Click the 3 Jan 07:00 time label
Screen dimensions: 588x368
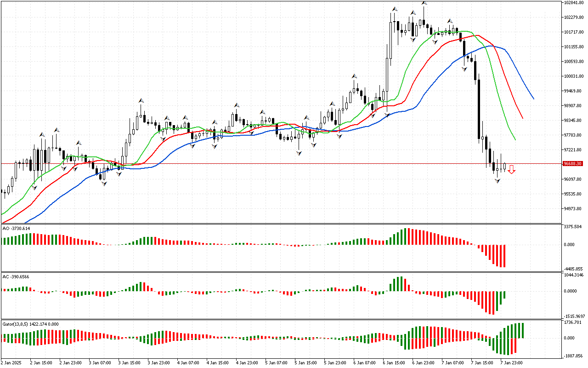pyautogui.click(x=100, y=362)
